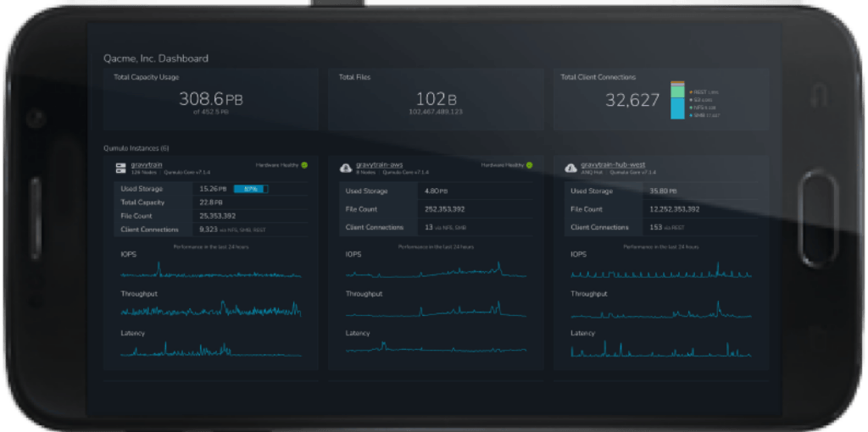
Task: Click the gravytrain-hub-west cloud icon
Action: [x=570, y=168]
